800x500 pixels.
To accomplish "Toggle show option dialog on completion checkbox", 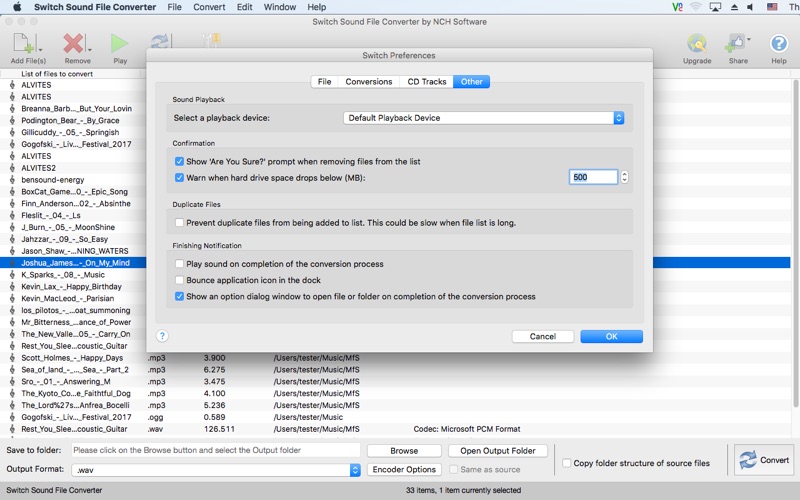I will click(x=179, y=296).
